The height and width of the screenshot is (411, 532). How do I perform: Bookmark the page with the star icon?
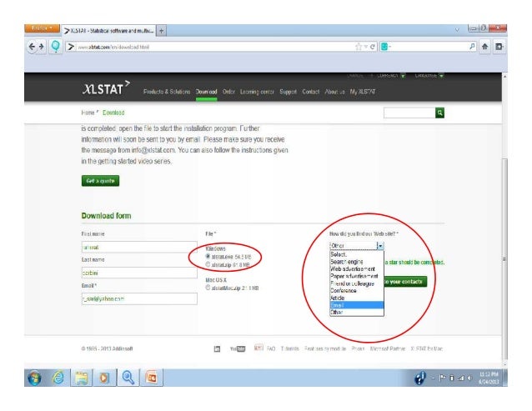tap(359, 47)
